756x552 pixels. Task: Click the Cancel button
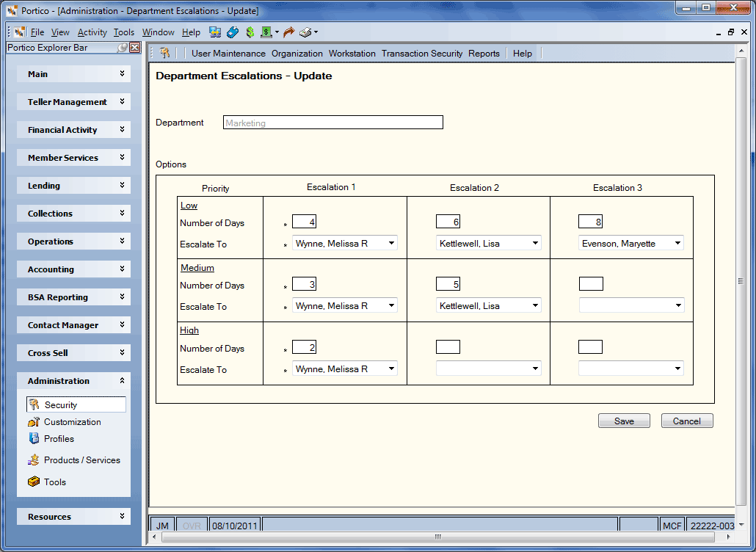pyautogui.click(x=686, y=421)
